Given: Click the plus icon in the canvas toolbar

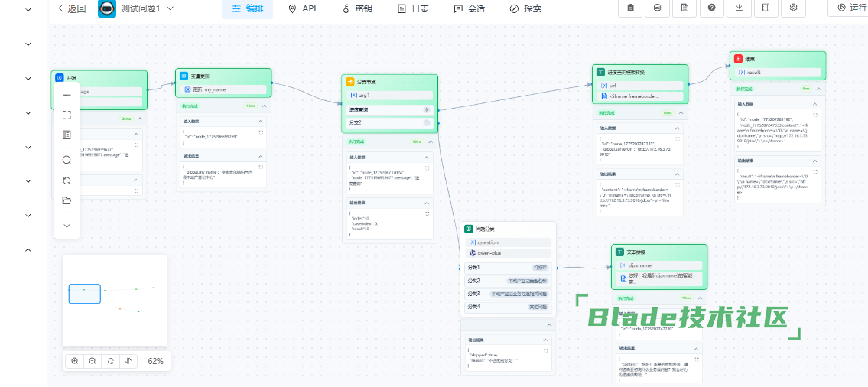Looking at the screenshot, I should point(67,96).
